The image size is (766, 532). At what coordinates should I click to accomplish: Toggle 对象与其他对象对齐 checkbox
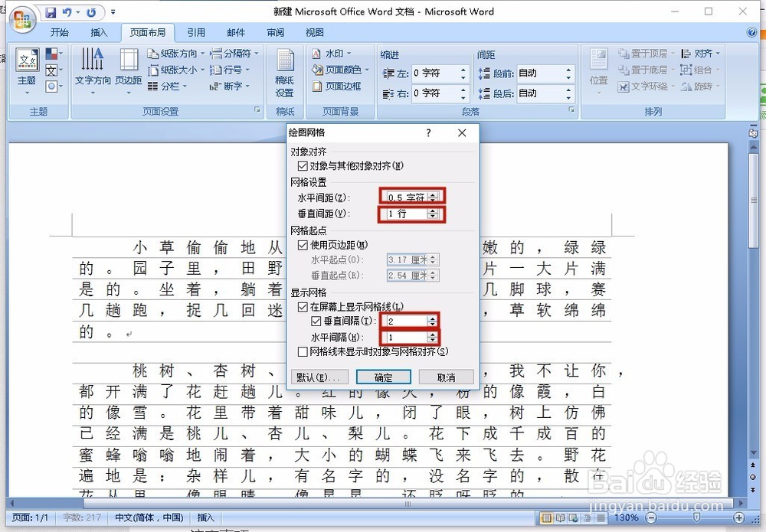click(x=303, y=166)
